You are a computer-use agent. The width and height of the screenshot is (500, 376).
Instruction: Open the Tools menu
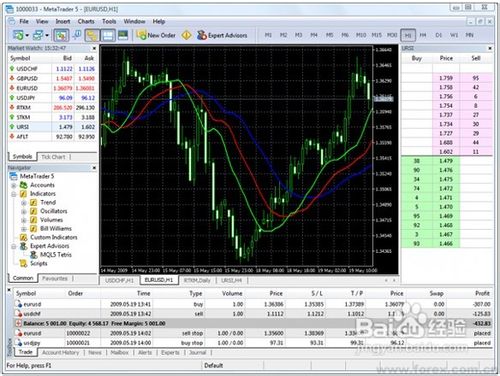pos(109,21)
